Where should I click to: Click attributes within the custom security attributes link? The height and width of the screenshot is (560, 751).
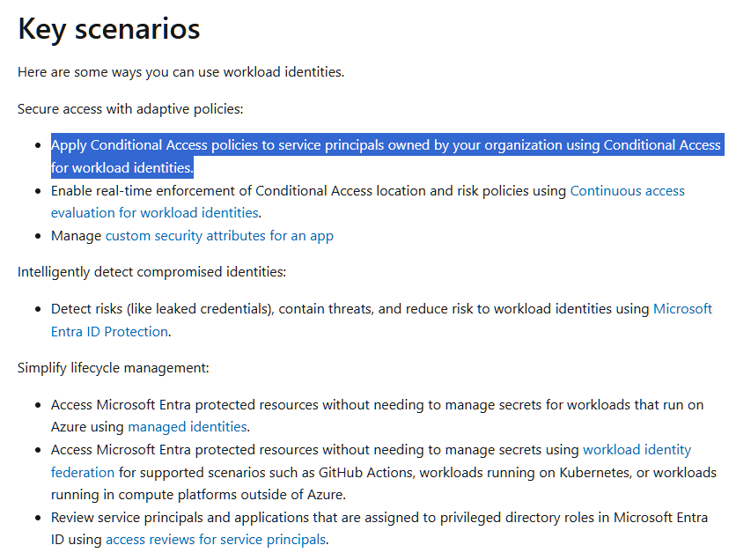238,235
